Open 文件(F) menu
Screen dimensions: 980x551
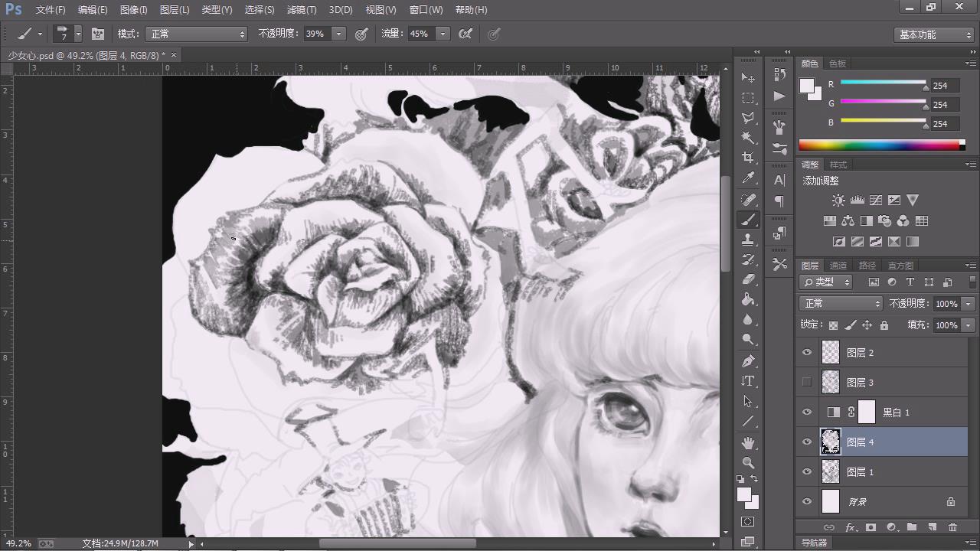pos(51,10)
